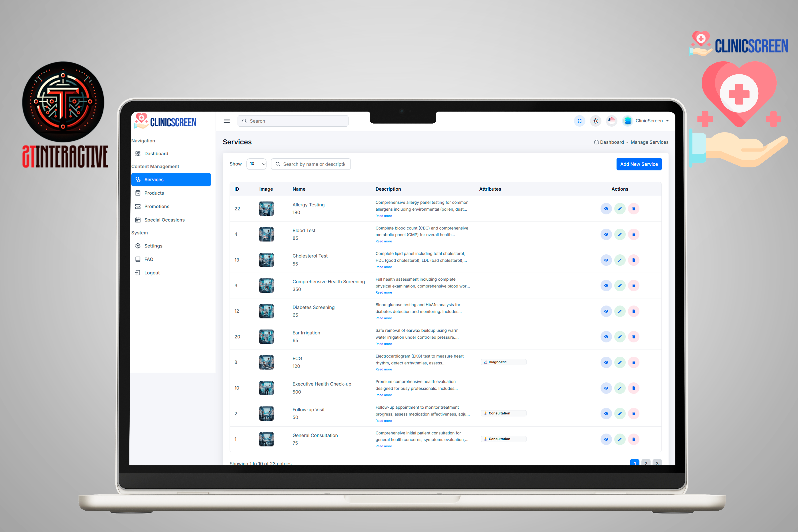The width and height of the screenshot is (798, 532).
Task: Click the pencil icon for ECG
Action: click(620, 362)
